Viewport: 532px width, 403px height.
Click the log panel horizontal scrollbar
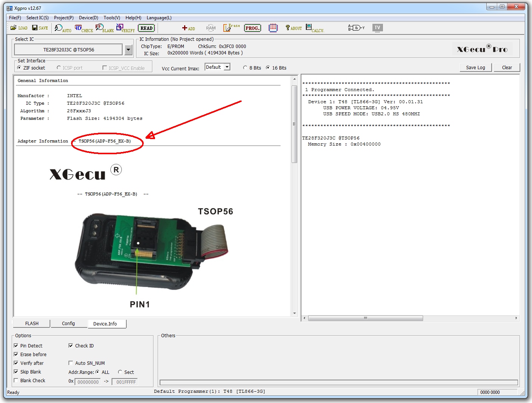coord(365,318)
